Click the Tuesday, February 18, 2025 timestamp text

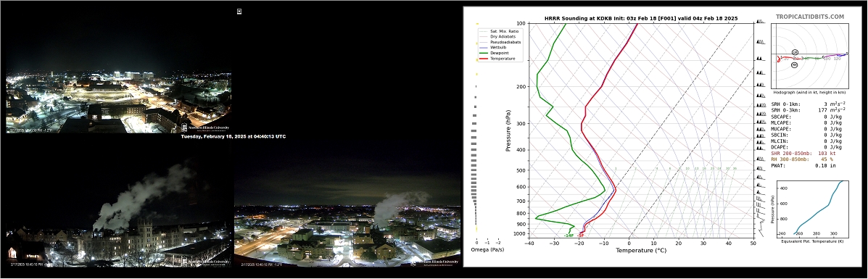pos(233,136)
